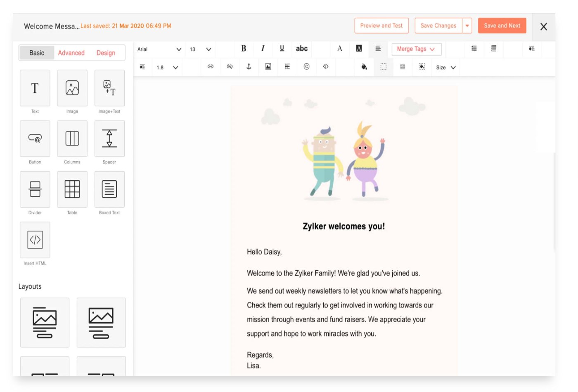
Task: Add an Insert HTML component
Action: (x=35, y=240)
